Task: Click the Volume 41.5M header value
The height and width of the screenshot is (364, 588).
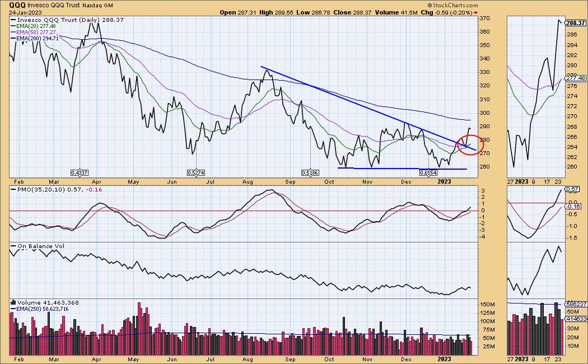Action: (396, 12)
